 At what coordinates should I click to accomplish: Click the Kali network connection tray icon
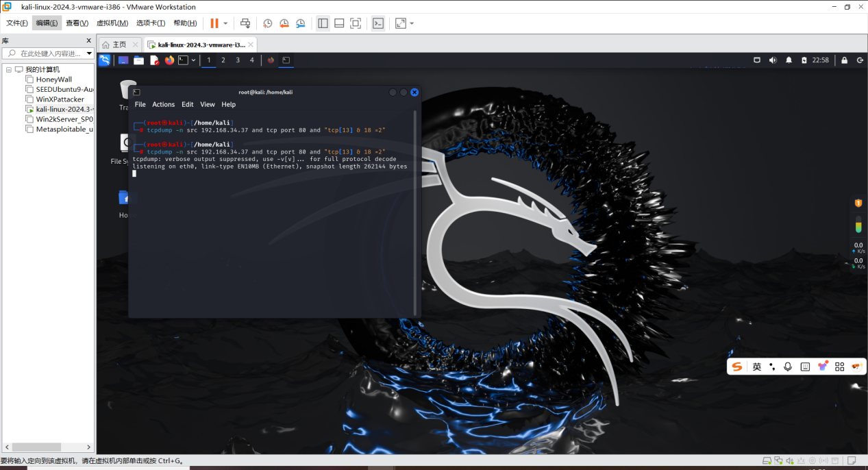coord(757,60)
